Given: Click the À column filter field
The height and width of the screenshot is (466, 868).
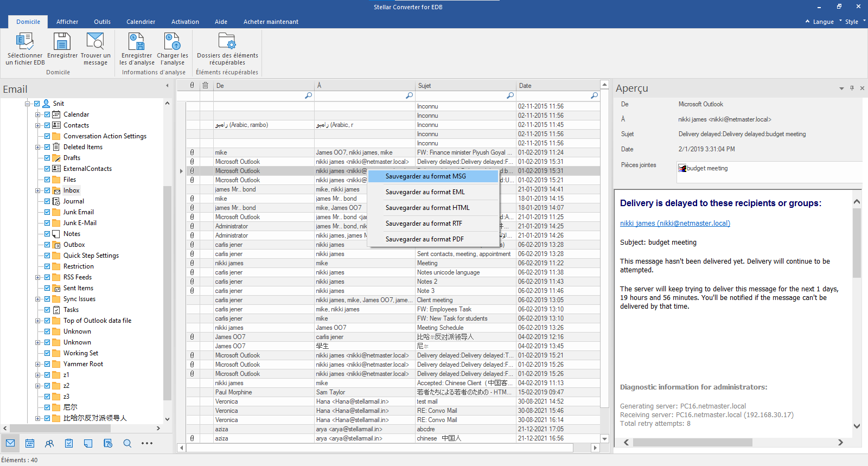Looking at the screenshot, I should click(x=365, y=95).
